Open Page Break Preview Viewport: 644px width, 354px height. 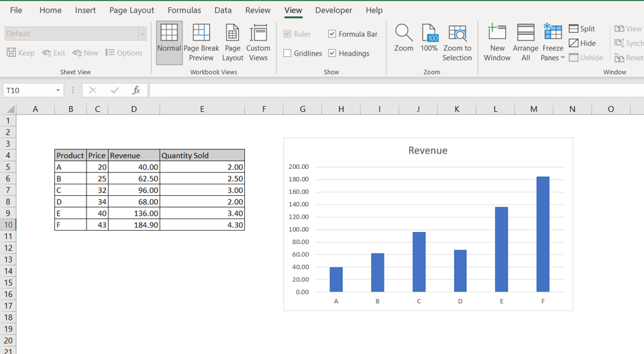(201, 43)
